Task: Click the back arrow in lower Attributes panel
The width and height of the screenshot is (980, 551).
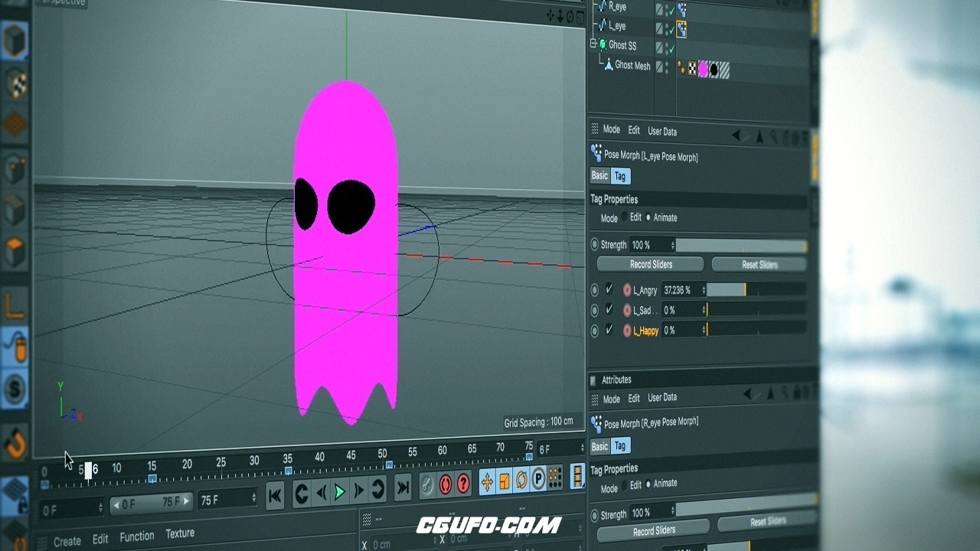Action: [x=749, y=395]
